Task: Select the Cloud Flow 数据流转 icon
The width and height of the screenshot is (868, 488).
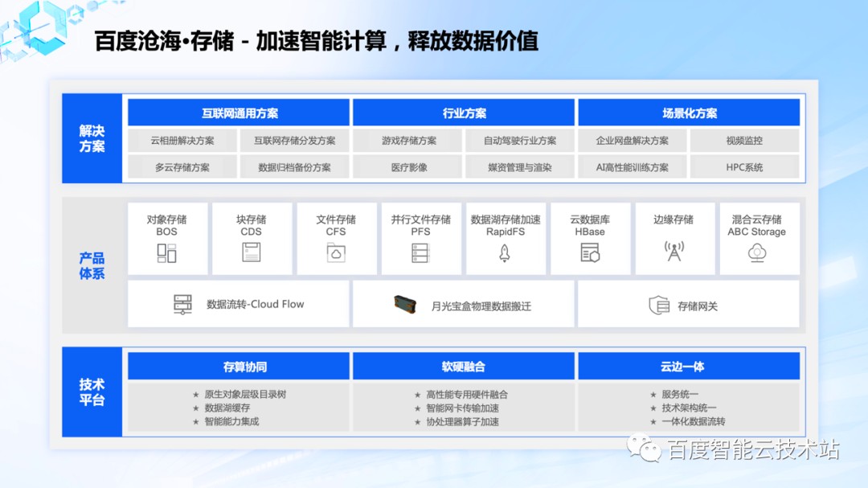Action: (x=183, y=304)
